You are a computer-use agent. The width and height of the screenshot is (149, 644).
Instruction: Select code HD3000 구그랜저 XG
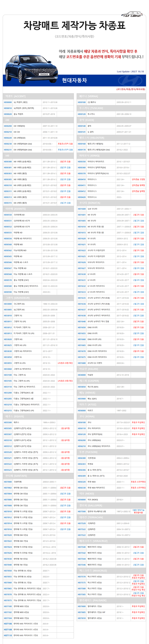(x=8, y=304)
